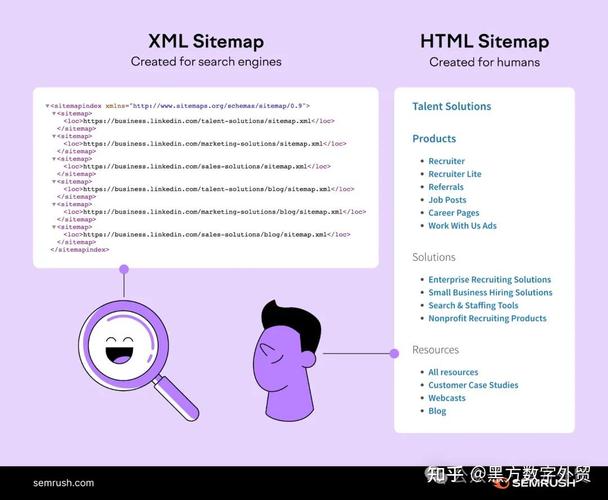The width and height of the screenshot is (608, 500).
Task: Collapse the sitemap node above talent-solutions/blog/sitemap.xml
Action: coord(54,182)
